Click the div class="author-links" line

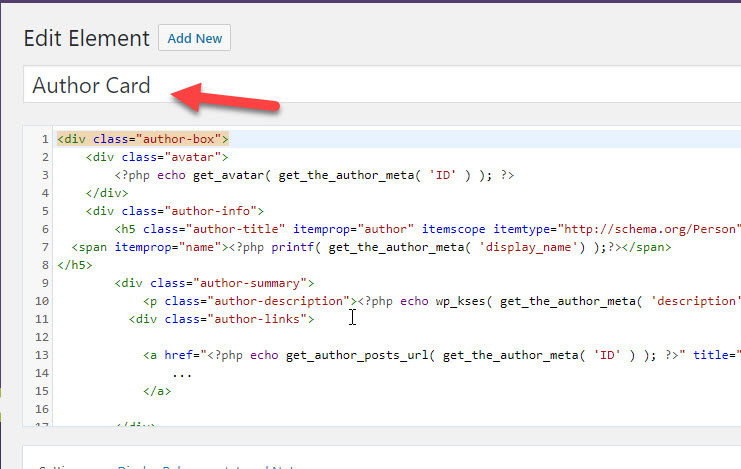click(222, 319)
